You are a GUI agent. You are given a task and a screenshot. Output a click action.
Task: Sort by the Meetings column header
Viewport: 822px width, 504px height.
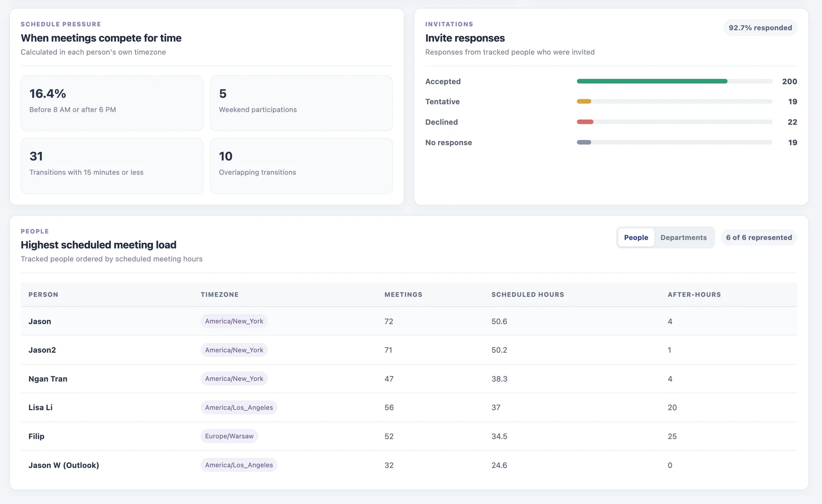click(x=403, y=295)
